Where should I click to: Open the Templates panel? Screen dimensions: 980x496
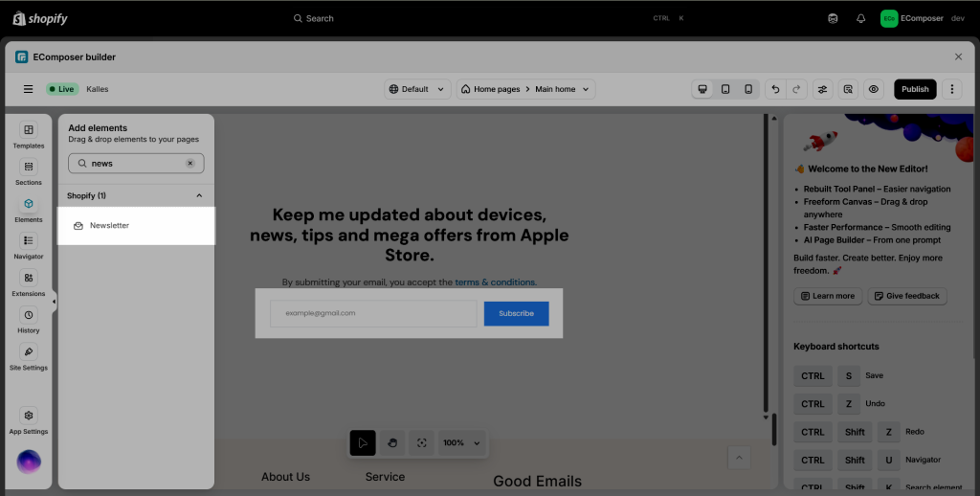coord(29,134)
